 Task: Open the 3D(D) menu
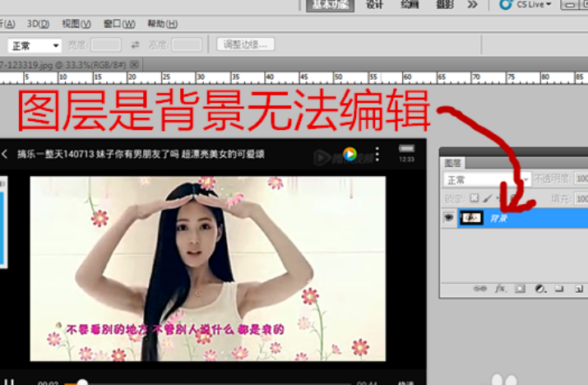click(x=39, y=24)
